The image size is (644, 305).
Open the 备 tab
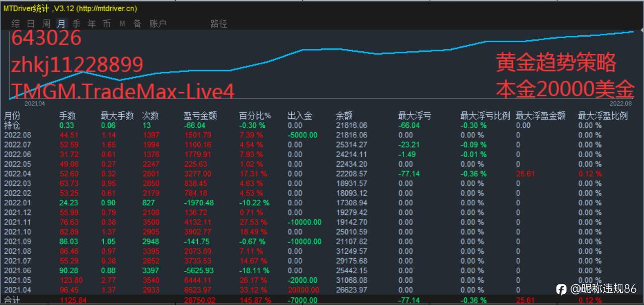[137, 24]
